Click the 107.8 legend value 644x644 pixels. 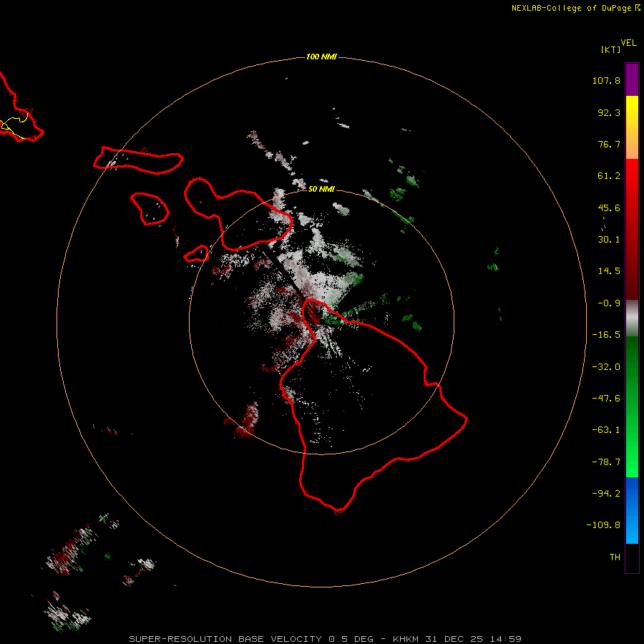(606, 80)
